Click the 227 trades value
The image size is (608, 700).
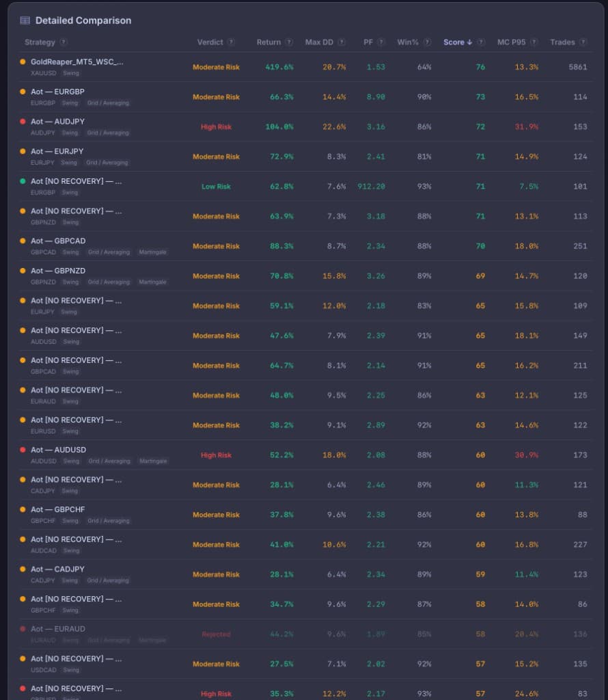click(580, 545)
